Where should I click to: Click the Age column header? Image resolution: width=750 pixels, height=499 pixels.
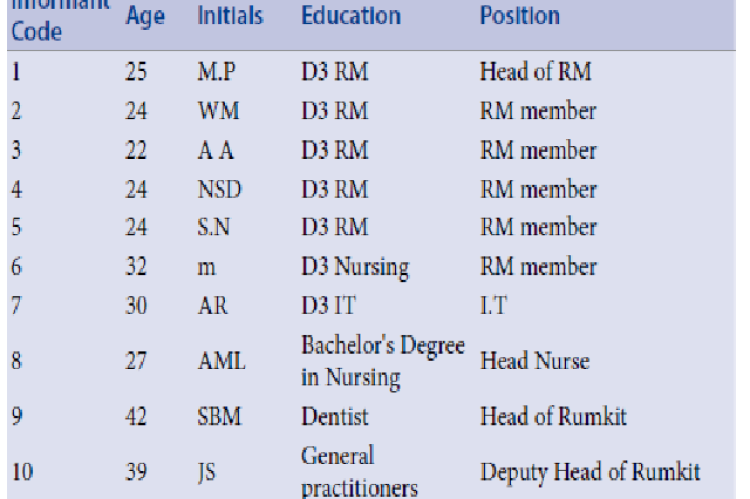click(x=145, y=16)
